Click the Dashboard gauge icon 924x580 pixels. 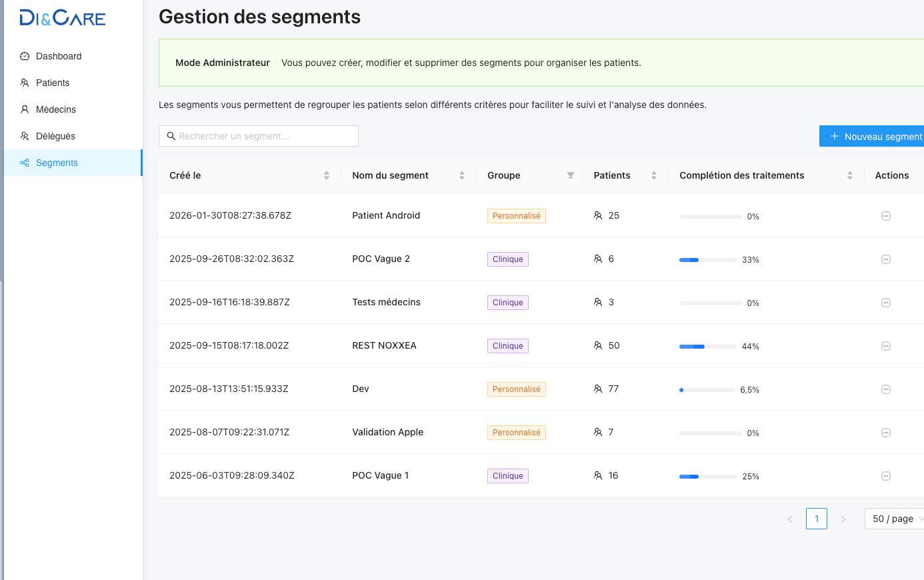[x=25, y=56]
